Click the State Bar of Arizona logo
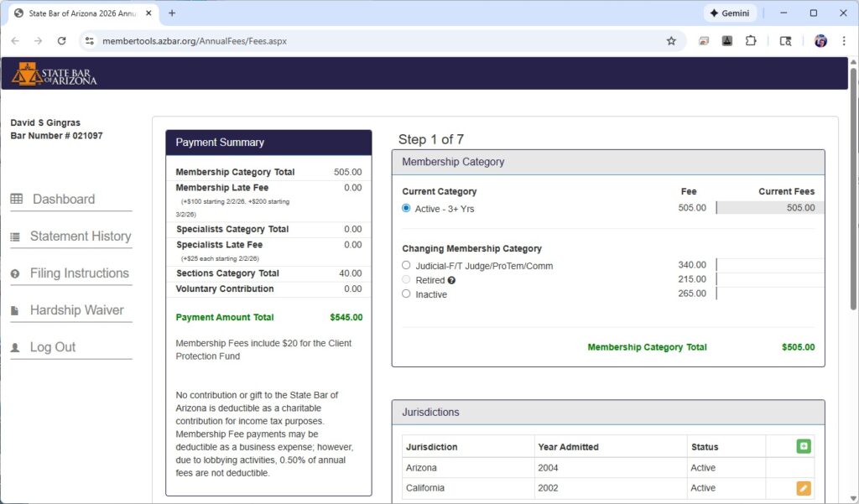 click(x=54, y=74)
